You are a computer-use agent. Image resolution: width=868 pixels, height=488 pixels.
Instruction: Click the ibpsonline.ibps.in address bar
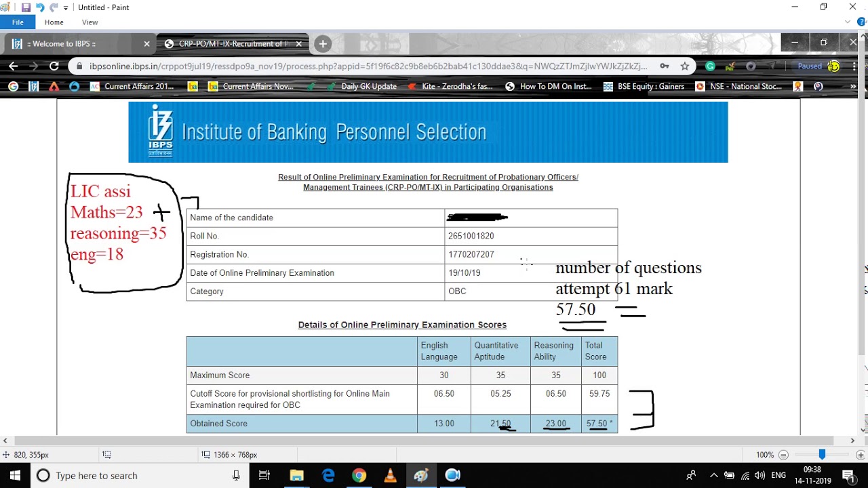(368, 66)
